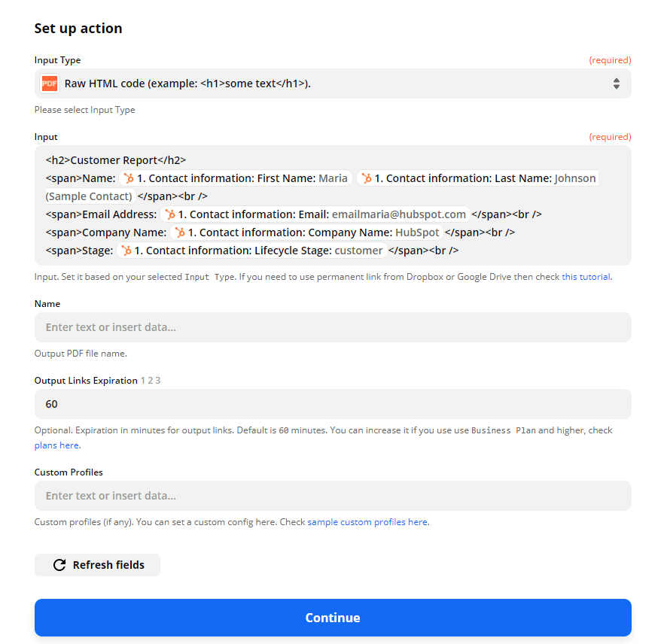
Task: Click HubSpot icon on Company Name pill
Action: coord(180,232)
